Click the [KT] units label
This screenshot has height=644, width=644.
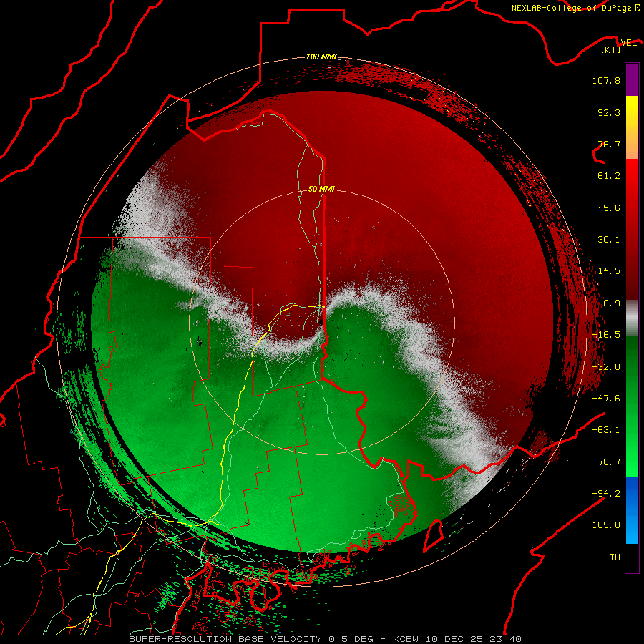click(611, 49)
